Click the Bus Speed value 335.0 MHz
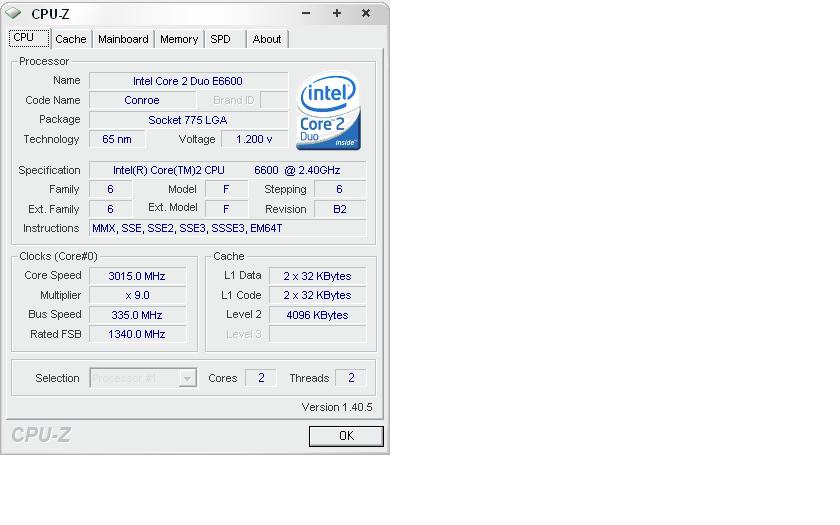Viewport: 840px width, 525px height. tap(137, 315)
